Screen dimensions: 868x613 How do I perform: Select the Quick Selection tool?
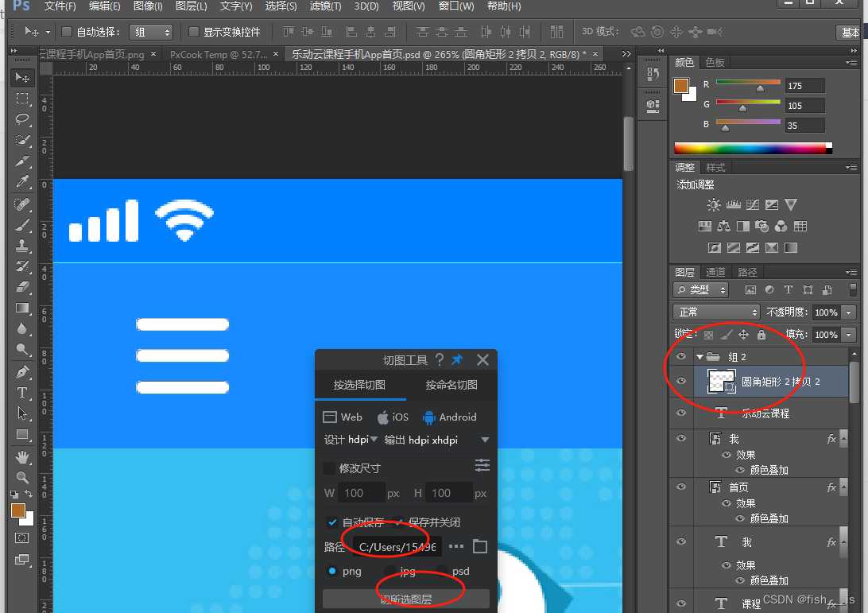click(22, 140)
